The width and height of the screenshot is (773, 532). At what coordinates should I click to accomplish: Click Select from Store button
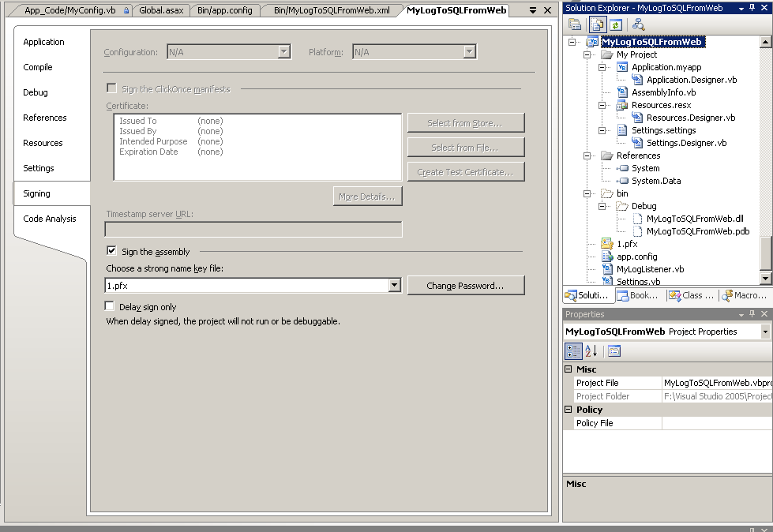(465, 122)
